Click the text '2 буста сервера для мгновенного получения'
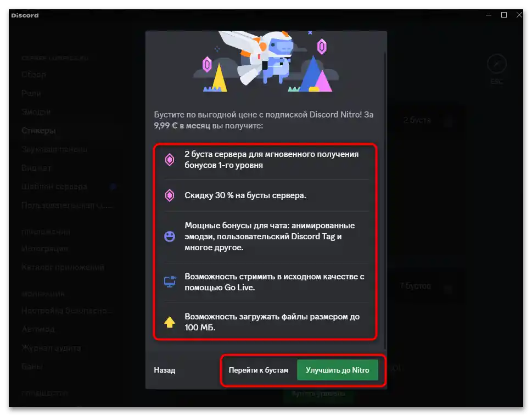Screen dimensions: 532x416 pos(271,154)
